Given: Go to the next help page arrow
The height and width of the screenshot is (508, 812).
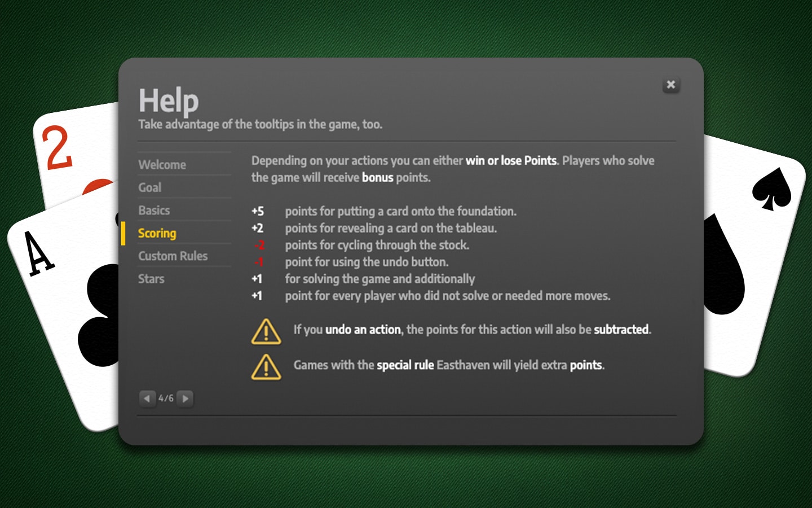Looking at the screenshot, I should (185, 398).
